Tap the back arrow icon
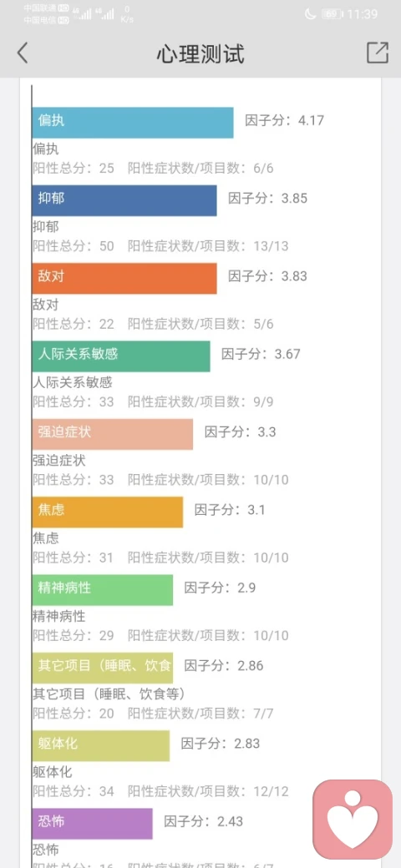 [23, 53]
